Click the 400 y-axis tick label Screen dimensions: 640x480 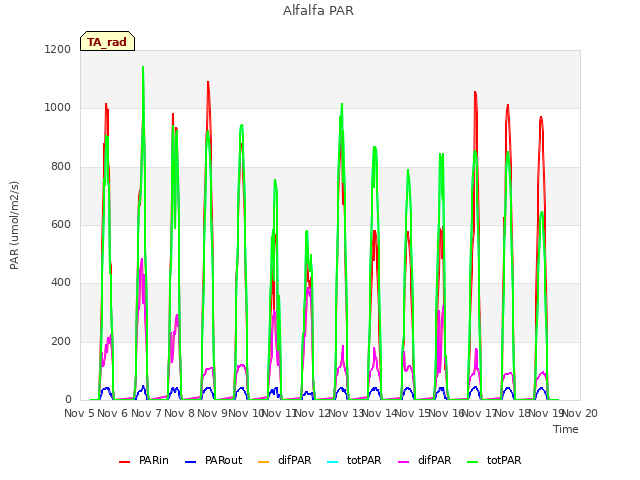(61, 283)
